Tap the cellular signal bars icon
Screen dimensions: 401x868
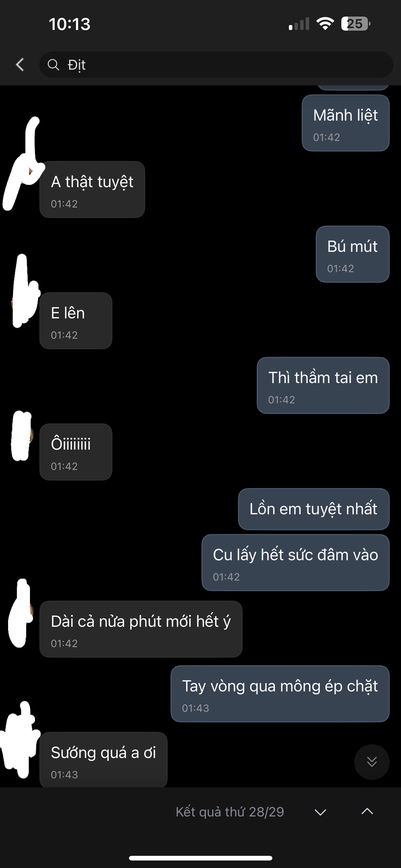pyautogui.click(x=299, y=24)
